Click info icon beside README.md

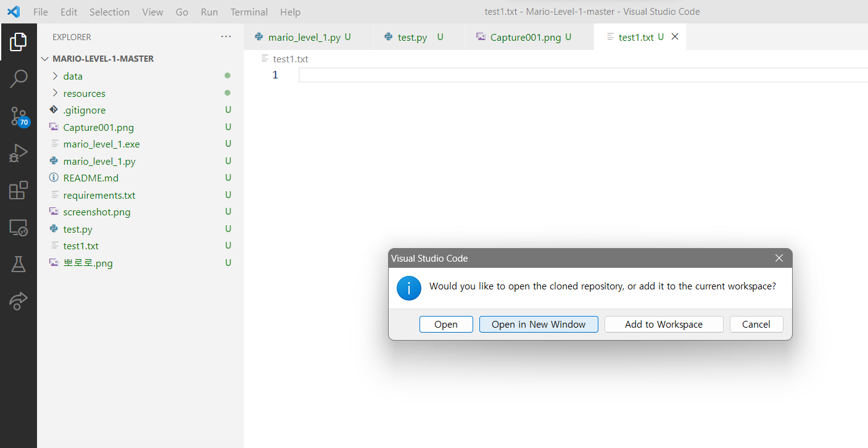click(x=54, y=178)
